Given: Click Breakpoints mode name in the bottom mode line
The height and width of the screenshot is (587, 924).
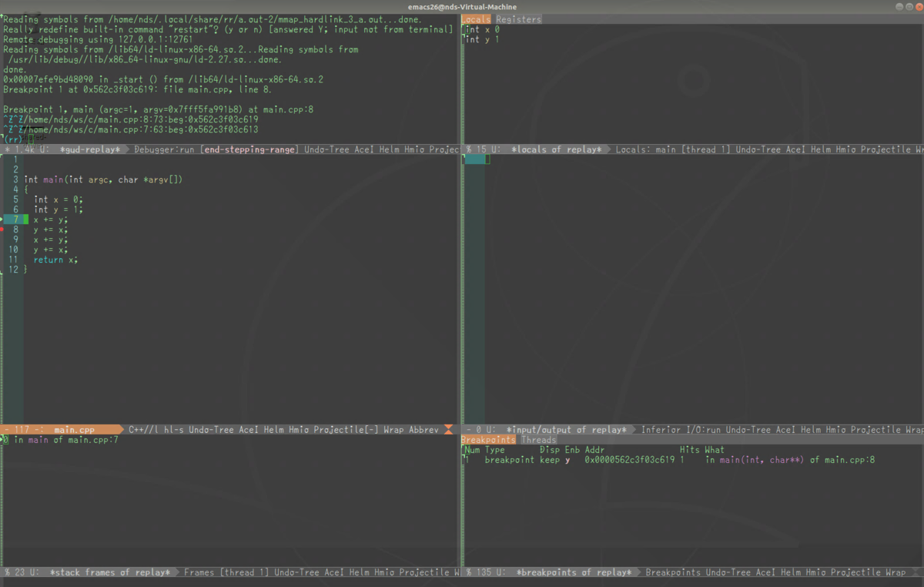Looking at the screenshot, I should point(673,572).
